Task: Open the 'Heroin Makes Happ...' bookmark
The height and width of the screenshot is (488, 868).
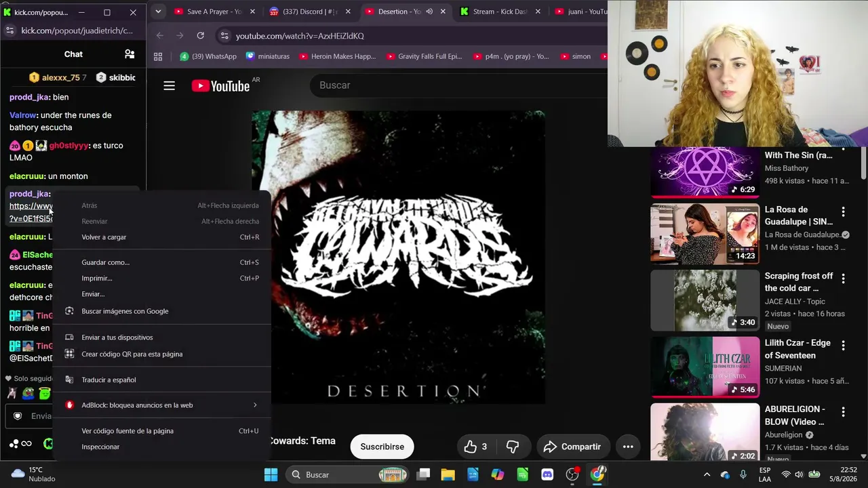Action: [x=337, y=57]
